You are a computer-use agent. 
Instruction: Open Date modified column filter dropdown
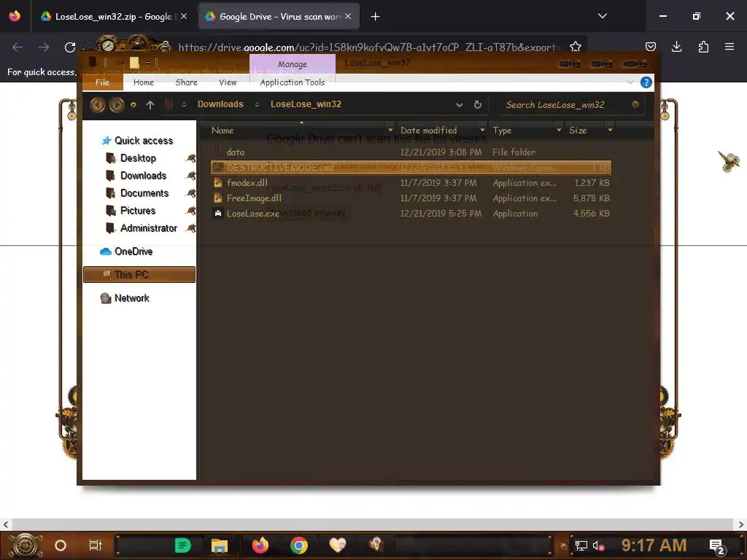pyautogui.click(x=482, y=130)
